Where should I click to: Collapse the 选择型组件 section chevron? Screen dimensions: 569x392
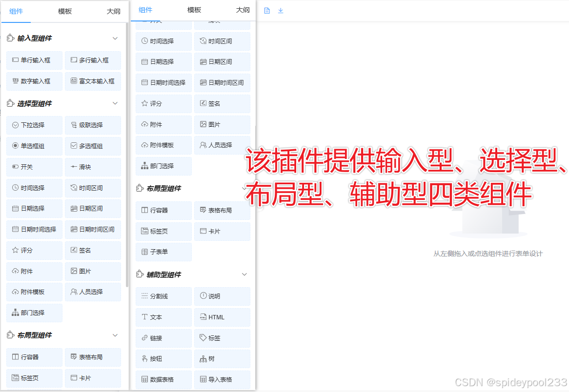tap(115, 103)
